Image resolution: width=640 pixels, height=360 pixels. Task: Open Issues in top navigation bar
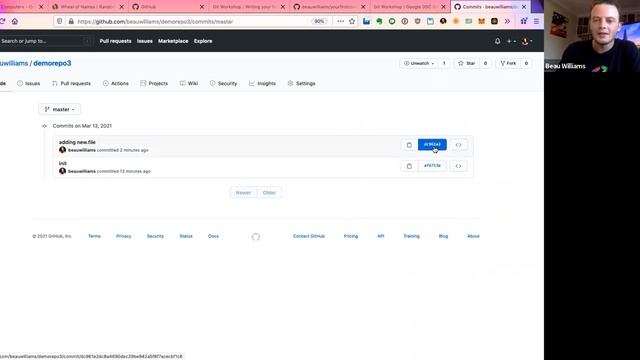pyautogui.click(x=144, y=41)
